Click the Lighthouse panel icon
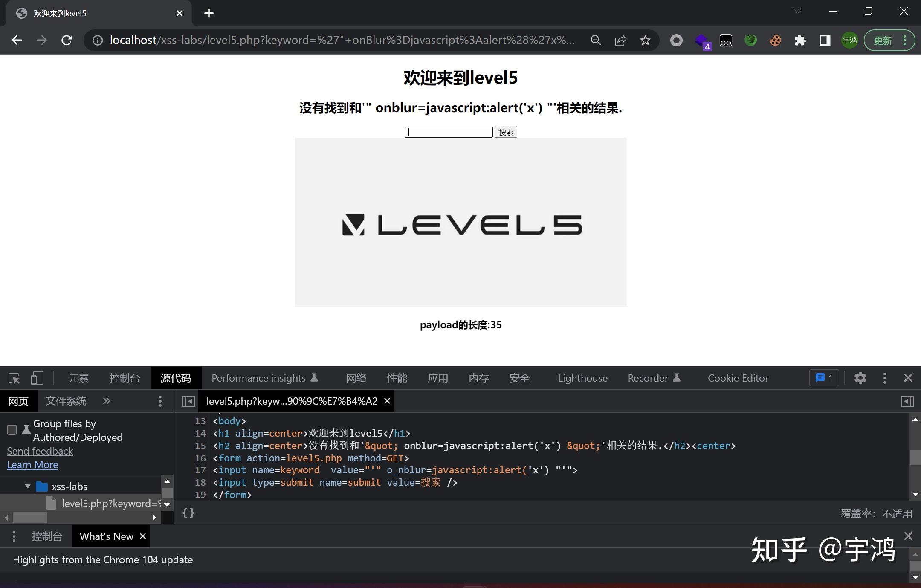The width and height of the screenshot is (921, 588). (582, 377)
